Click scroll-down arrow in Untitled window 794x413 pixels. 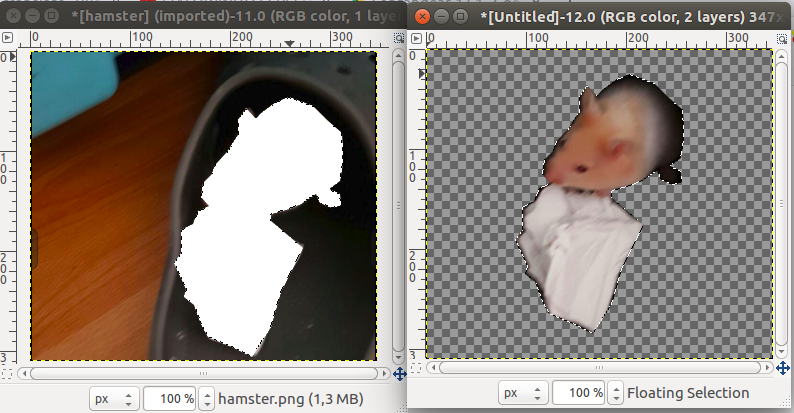coord(783,352)
